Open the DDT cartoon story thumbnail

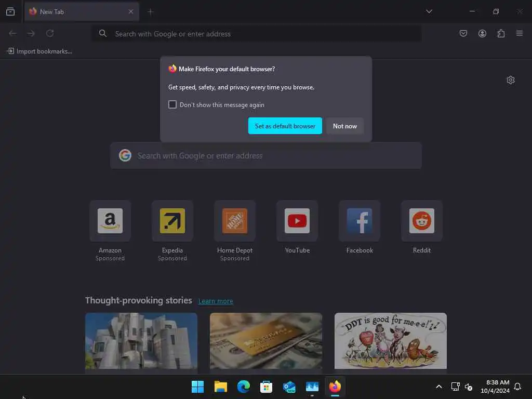(391, 341)
